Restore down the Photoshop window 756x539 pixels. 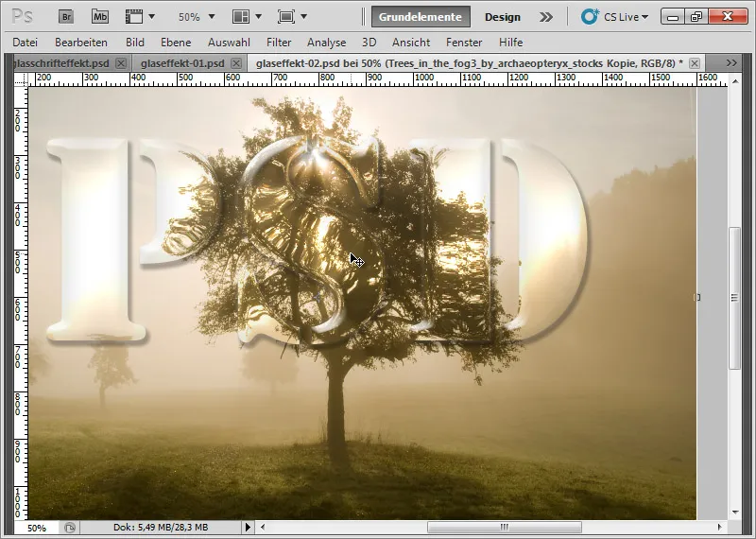coord(696,17)
